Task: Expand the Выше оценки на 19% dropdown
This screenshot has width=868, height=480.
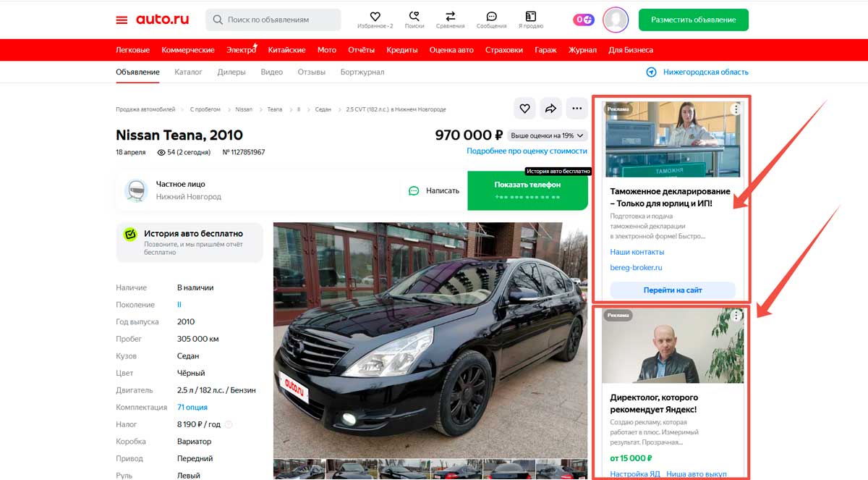Action: pyautogui.click(x=547, y=135)
